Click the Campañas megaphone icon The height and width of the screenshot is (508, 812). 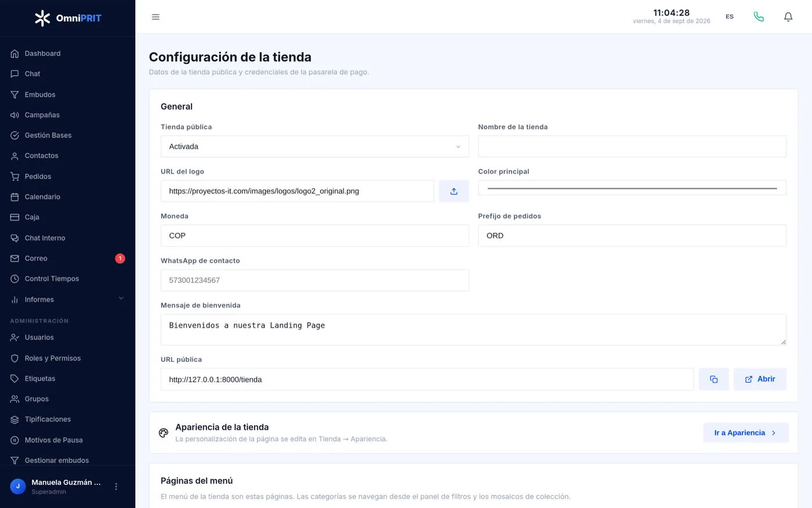pyautogui.click(x=15, y=115)
